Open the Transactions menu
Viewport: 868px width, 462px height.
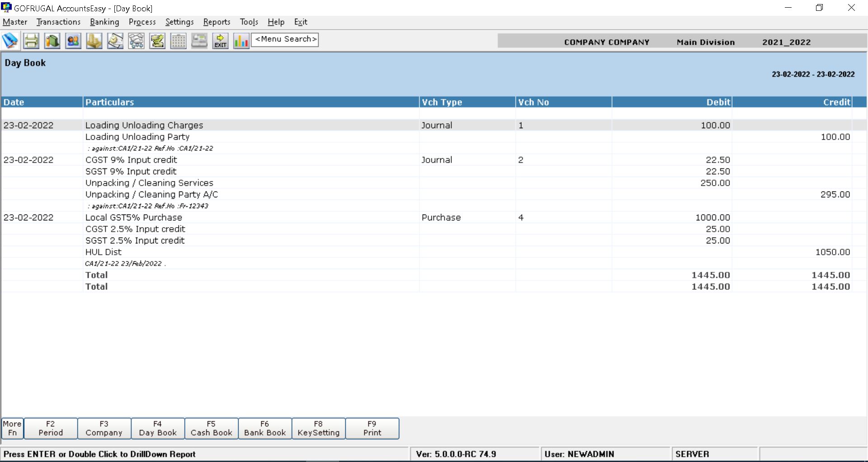pos(58,22)
